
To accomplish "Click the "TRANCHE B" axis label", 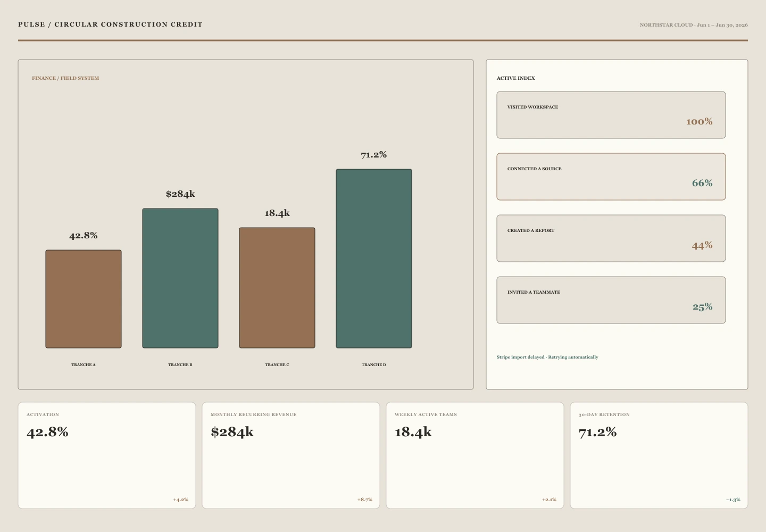I will point(180,365).
